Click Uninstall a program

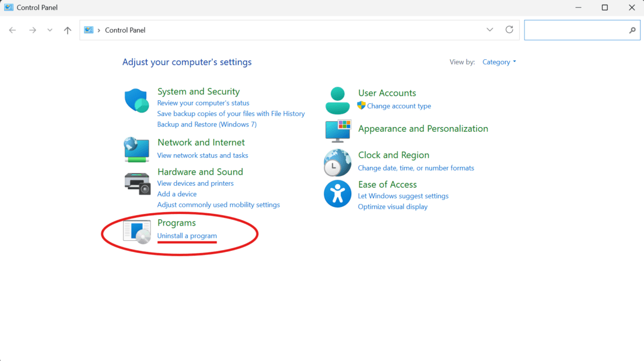pos(187,236)
